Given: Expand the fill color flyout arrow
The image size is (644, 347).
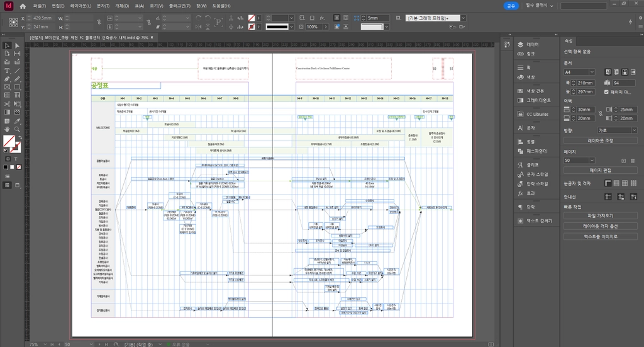Looking at the screenshot, I should click(258, 18).
